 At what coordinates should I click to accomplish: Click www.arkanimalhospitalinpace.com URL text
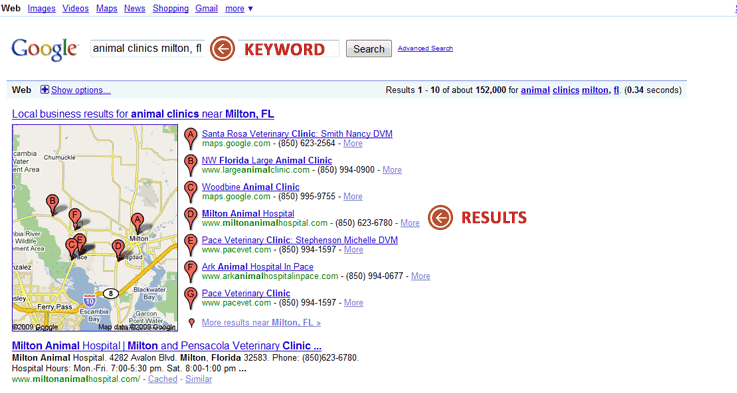click(270, 276)
